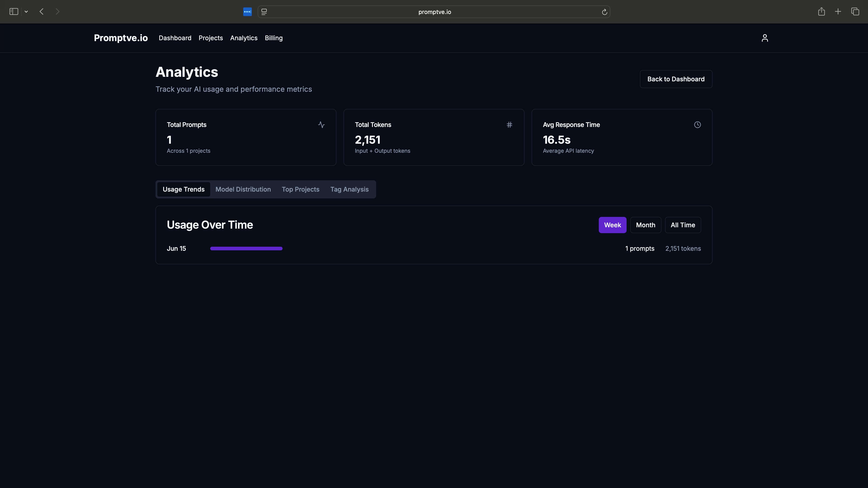Click the Back to Dashboard button

pos(676,79)
